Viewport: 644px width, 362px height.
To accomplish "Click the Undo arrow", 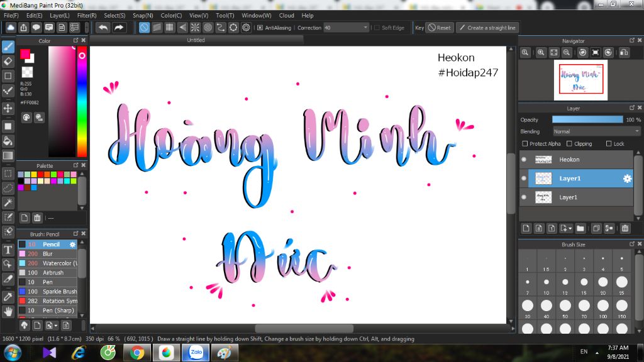I will [x=103, y=28].
